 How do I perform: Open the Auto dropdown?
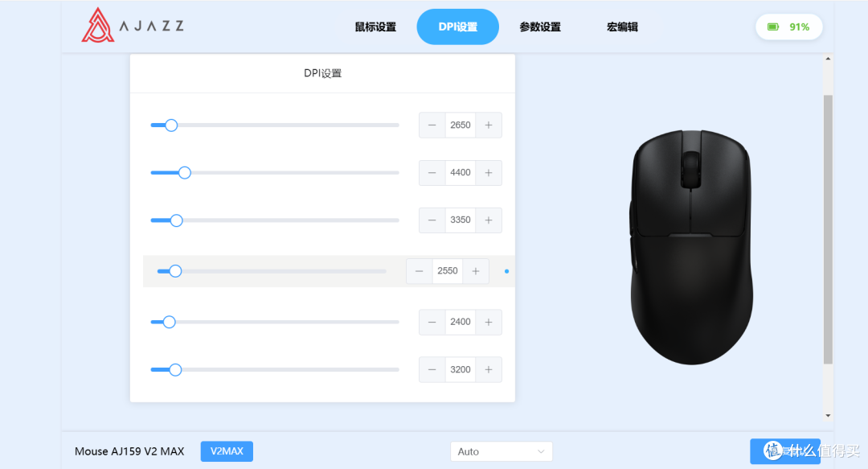click(502, 452)
